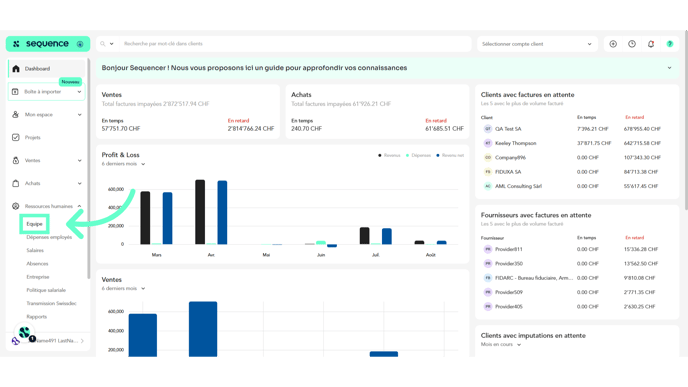
Task: Toggle Revenu net legend in Profit & Loss
Action: [450, 155]
